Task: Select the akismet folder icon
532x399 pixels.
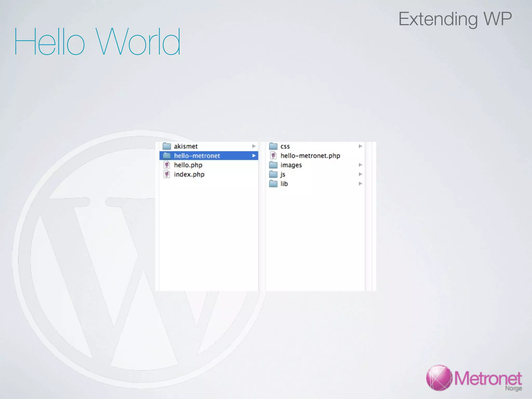Action: pyautogui.click(x=167, y=146)
